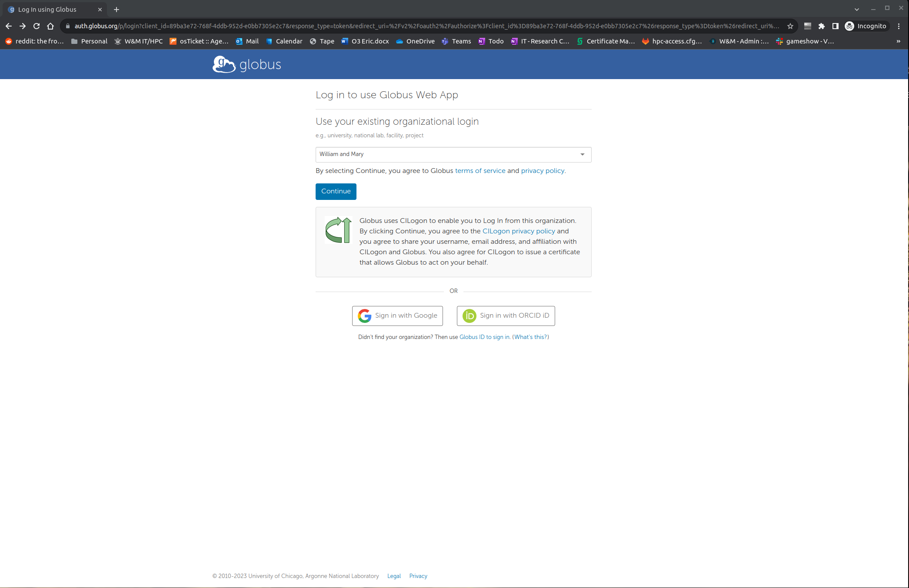The height and width of the screenshot is (588, 909).
Task: Sign in with ORCID iD
Action: [x=506, y=316]
